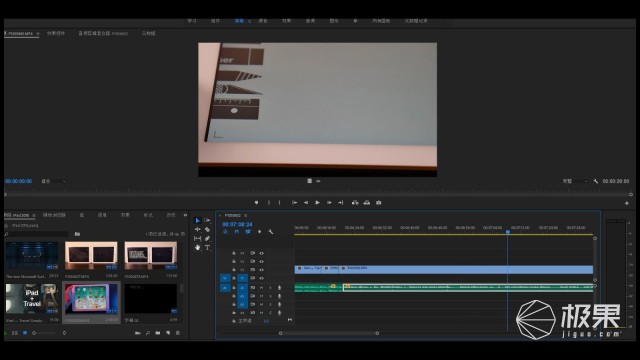The image size is (640, 360).
Task: Select the Slip tool
Action: tap(198, 238)
